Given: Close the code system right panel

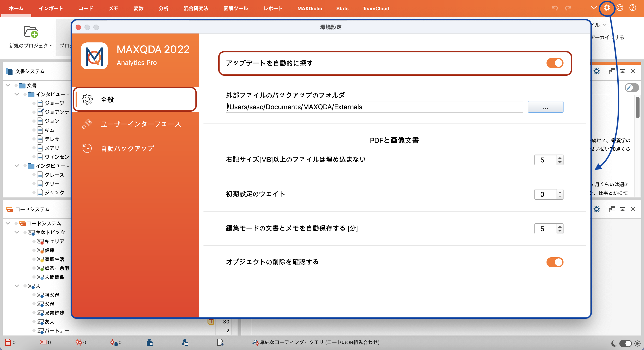Looking at the screenshot, I should [633, 209].
